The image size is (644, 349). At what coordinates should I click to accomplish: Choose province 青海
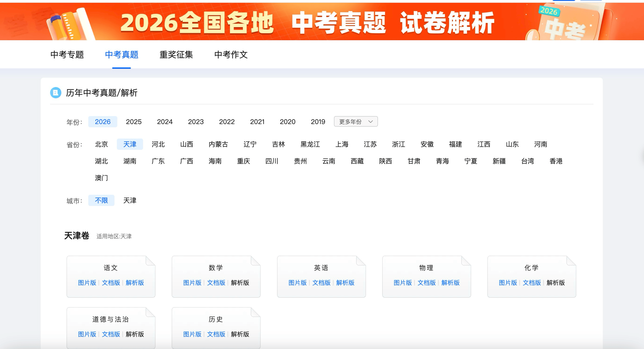[443, 161]
